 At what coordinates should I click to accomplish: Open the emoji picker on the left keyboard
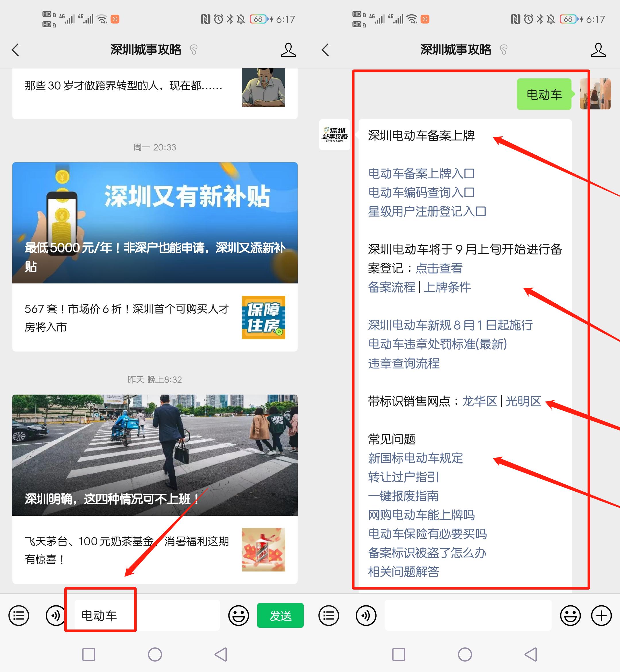[x=238, y=615]
